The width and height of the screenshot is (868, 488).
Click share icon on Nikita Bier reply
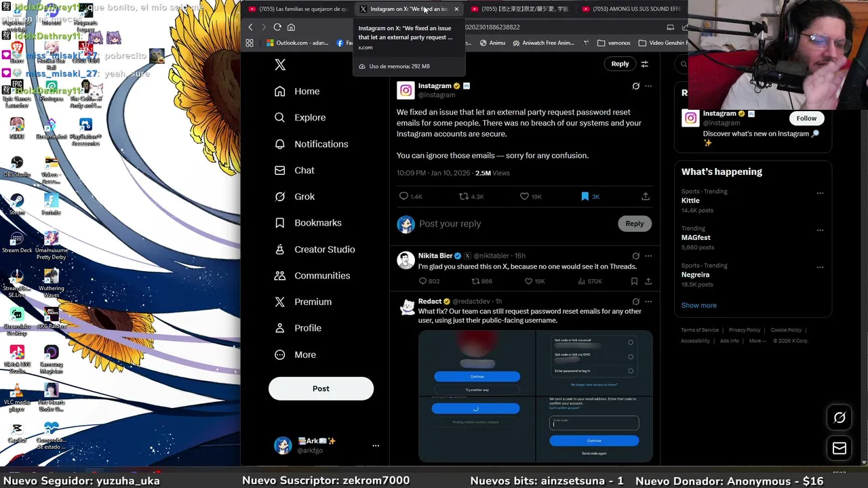pos(648,281)
